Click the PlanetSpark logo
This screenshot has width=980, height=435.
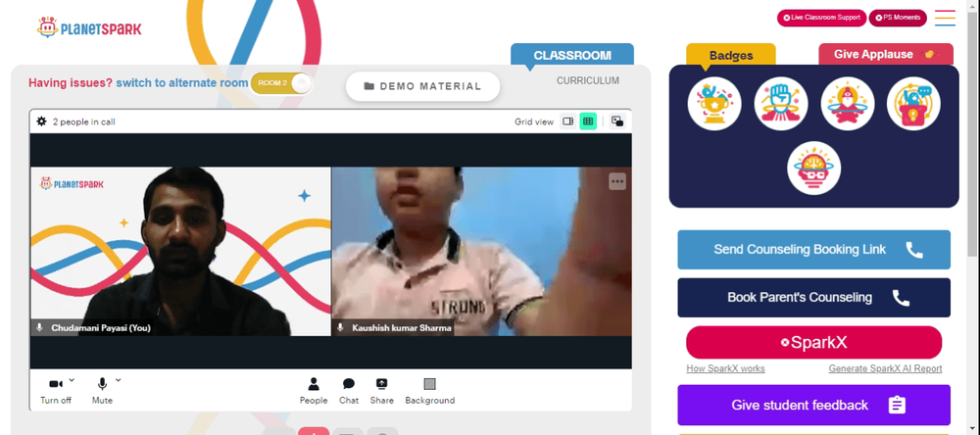pyautogui.click(x=89, y=27)
